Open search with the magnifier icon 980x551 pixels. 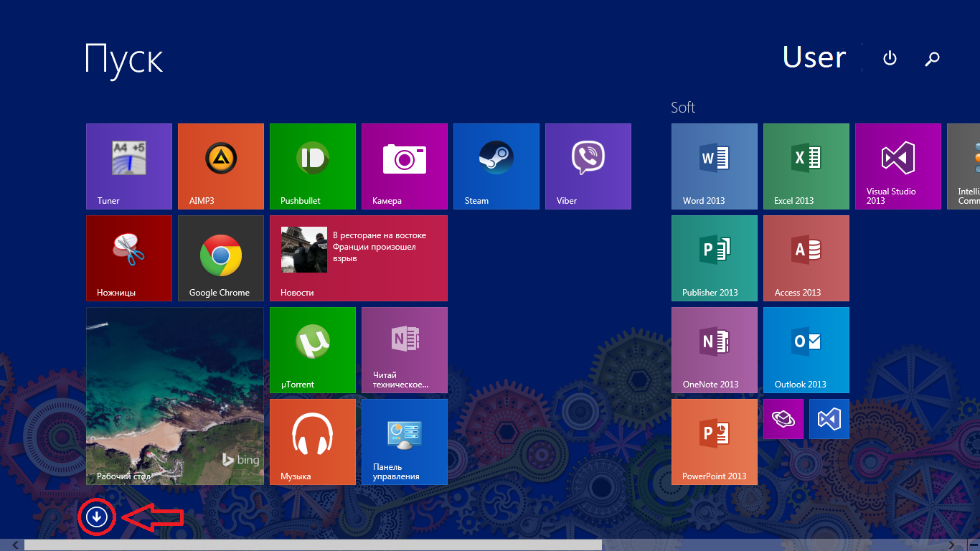coord(933,59)
